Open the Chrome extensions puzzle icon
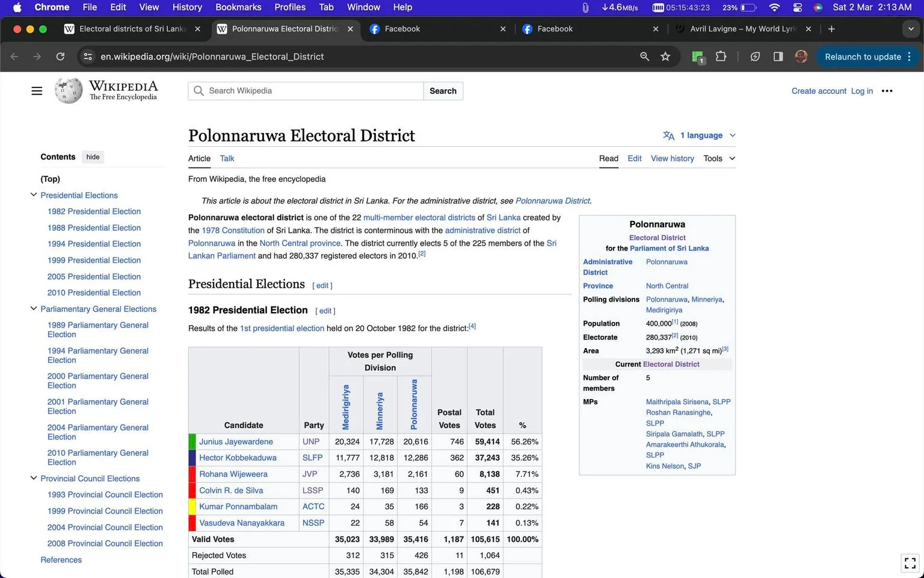Screen dimensions: 924x578 tap(721, 57)
